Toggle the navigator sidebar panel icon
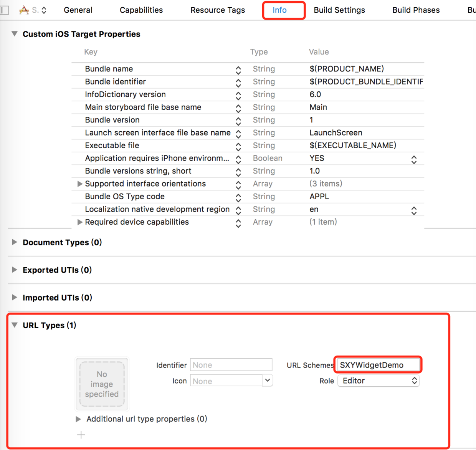This screenshot has height=450, width=476. point(4,10)
